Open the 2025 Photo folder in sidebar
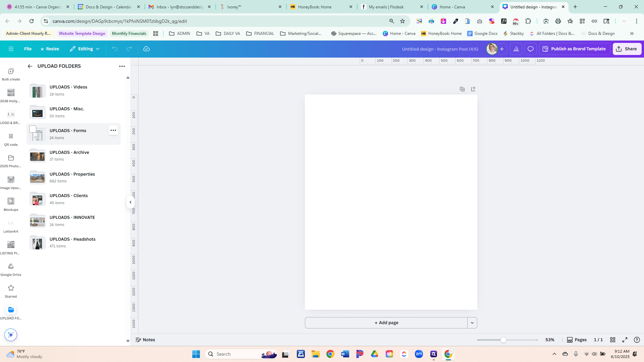 tap(11, 161)
